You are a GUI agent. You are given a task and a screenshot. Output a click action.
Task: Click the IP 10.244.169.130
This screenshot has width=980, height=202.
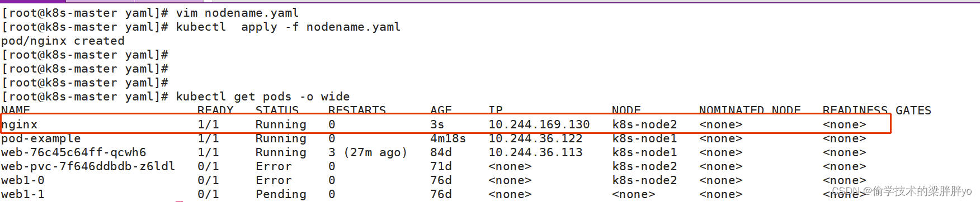coord(539,124)
